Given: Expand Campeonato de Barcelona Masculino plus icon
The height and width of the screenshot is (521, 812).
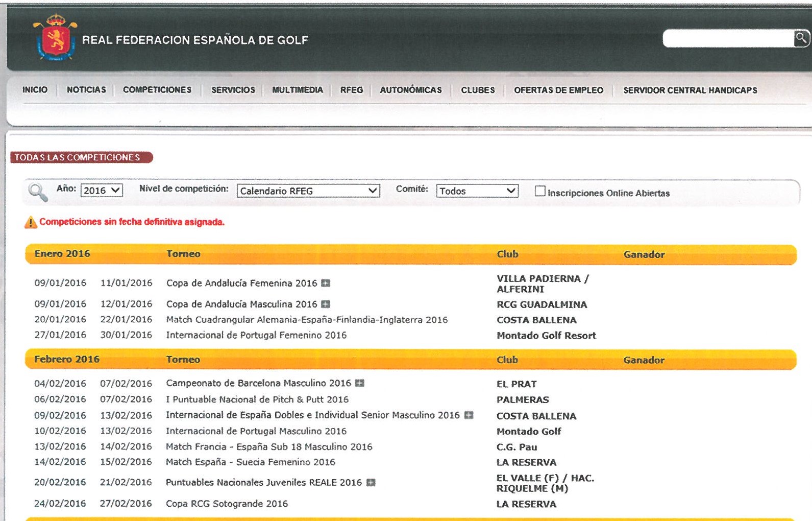Looking at the screenshot, I should point(360,383).
